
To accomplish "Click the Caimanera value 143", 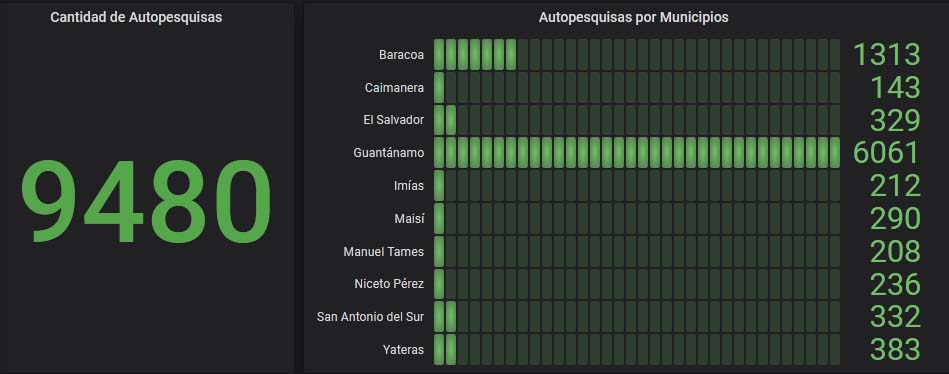I will pos(895,87).
